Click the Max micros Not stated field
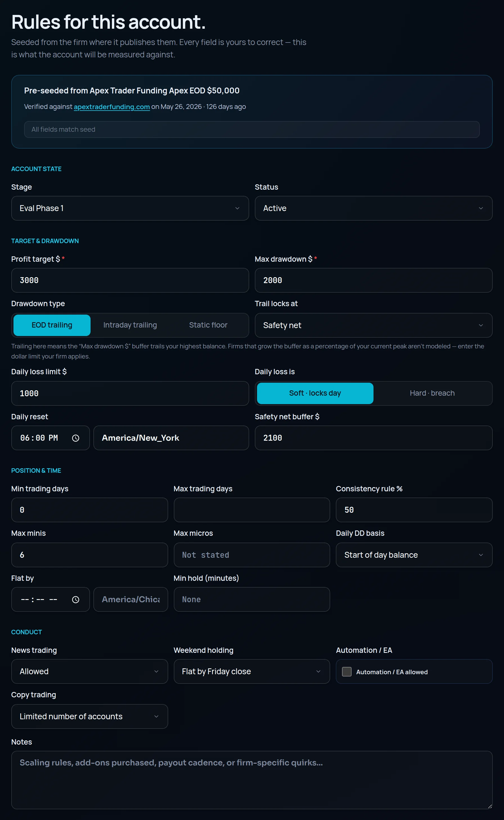 252,555
